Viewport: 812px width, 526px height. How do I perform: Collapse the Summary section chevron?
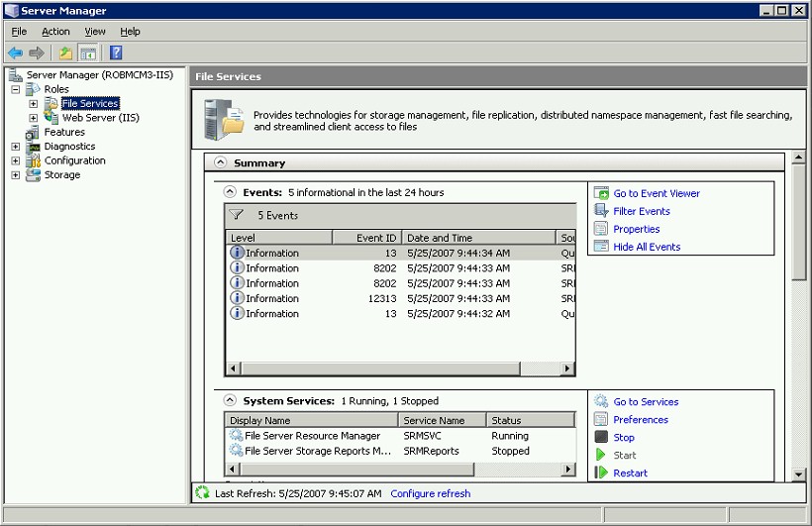[x=221, y=162]
